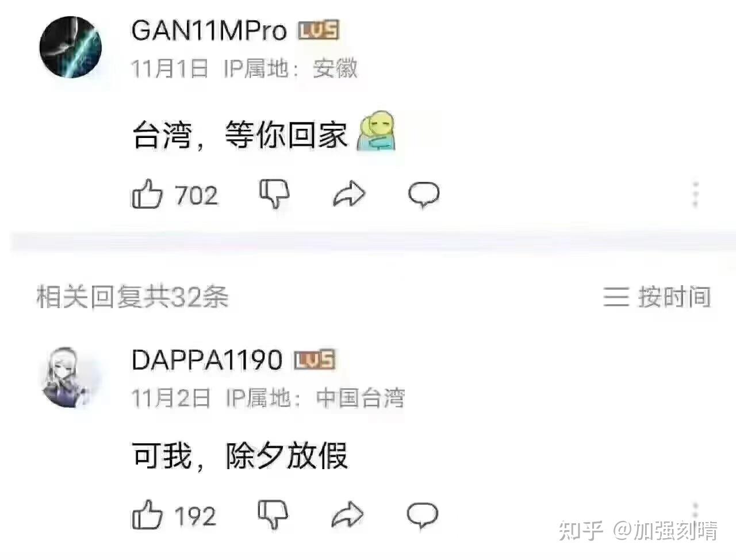Open DAPPA1190 username link
The height and width of the screenshot is (560, 736).
tap(207, 360)
